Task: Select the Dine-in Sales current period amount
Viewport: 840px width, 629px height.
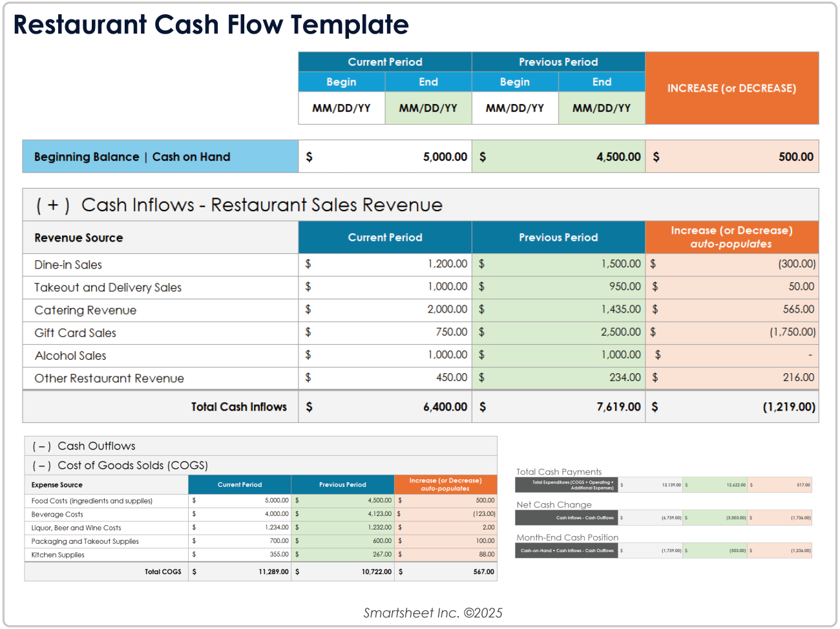Action: pos(447,264)
